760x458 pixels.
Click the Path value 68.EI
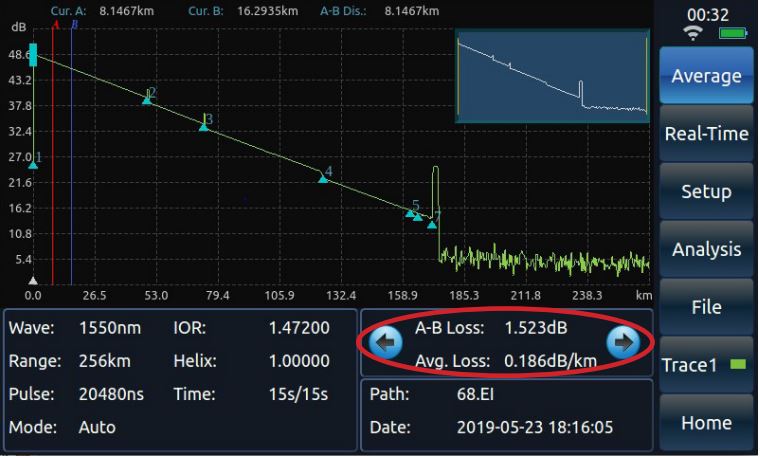coord(475,394)
